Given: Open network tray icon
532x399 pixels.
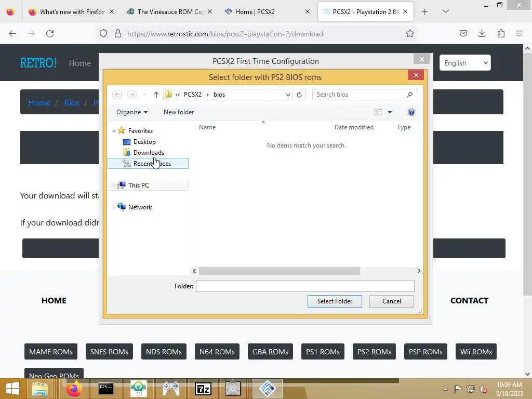Looking at the screenshot, I should coord(471,389).
